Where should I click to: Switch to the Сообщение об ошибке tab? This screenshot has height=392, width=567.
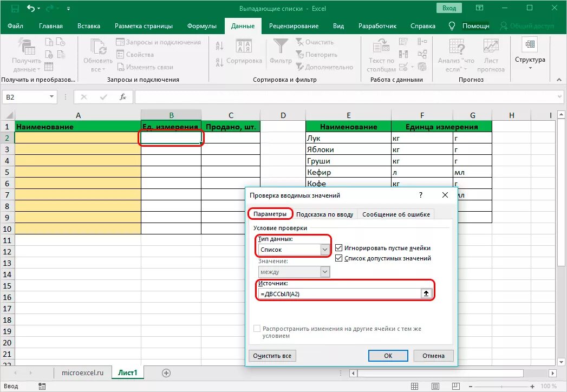(x=396, y=214)
